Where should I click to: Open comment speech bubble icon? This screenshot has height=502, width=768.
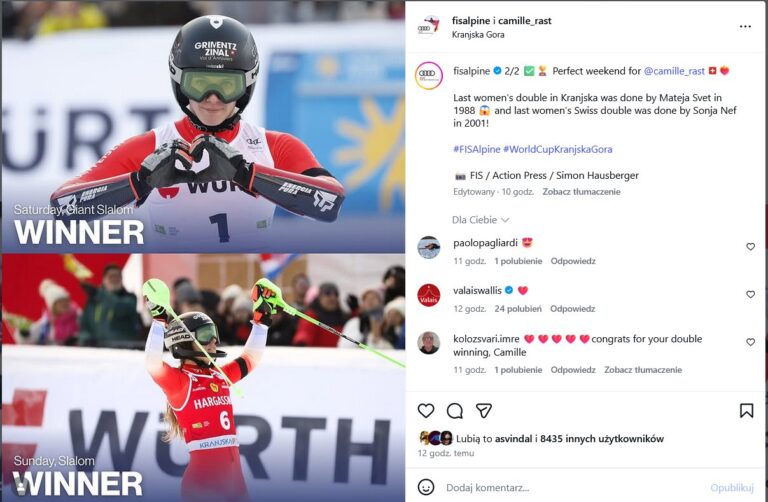pos(455,410)
